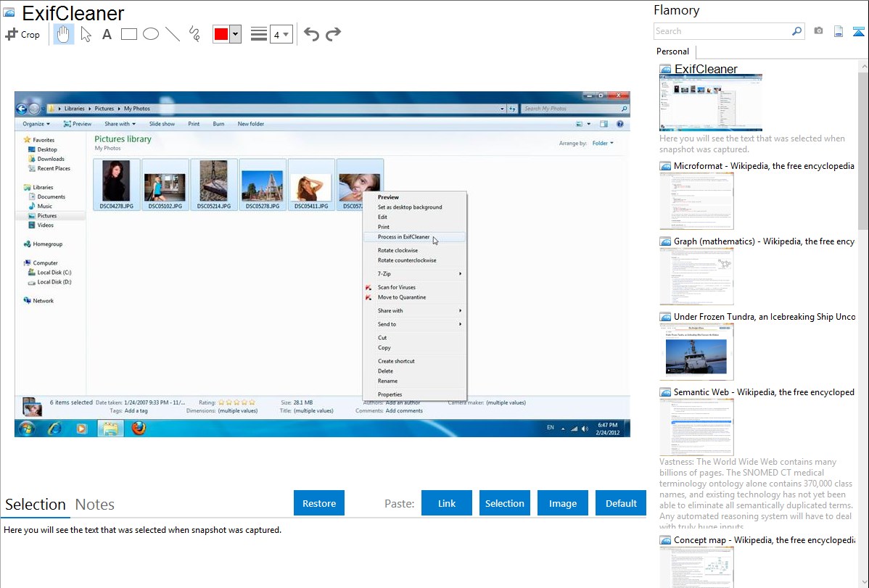
Task: Click the small icon beside Semantic Web title
Action: click(x=665, y=392)
